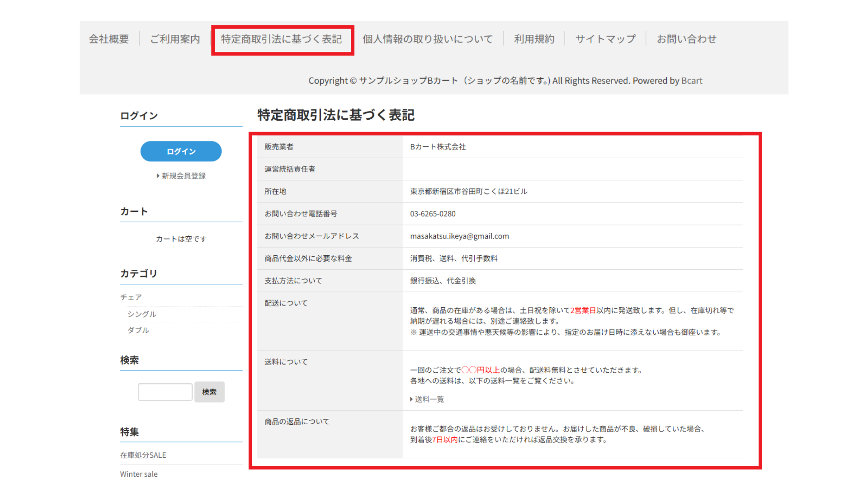
Task: Open the ご利用案内 page
Action: (x=175, y=39)
